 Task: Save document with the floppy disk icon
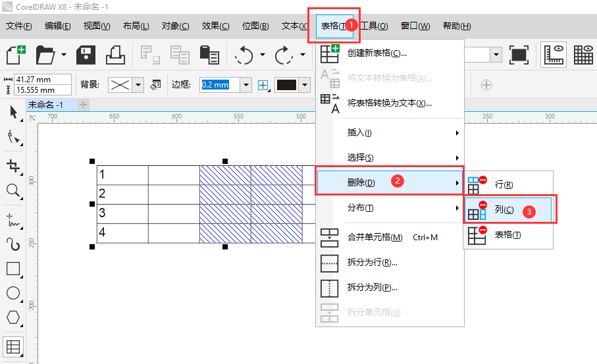pos(86,55)
